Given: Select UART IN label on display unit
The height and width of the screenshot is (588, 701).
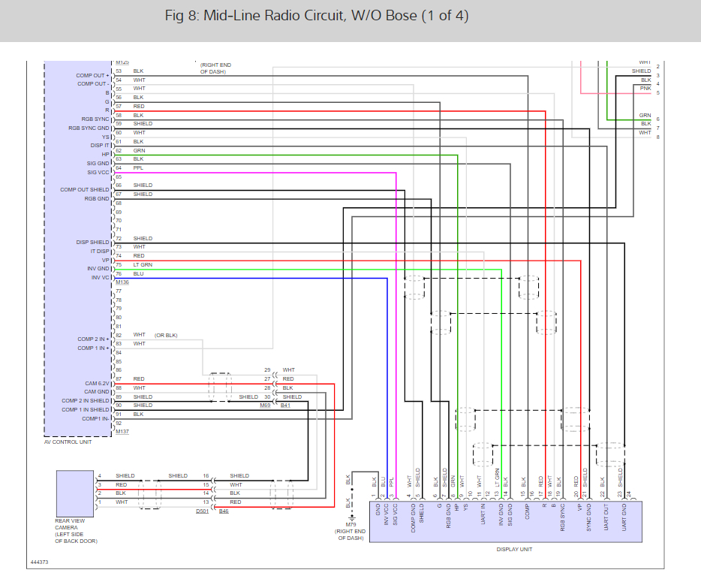Looking at the screenshot, I should coord(483,514).
